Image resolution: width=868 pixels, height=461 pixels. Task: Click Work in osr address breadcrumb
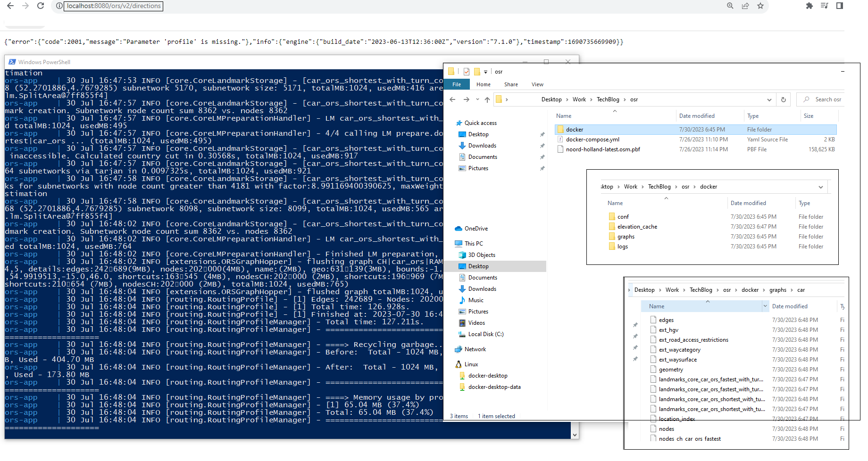[579, 99]
